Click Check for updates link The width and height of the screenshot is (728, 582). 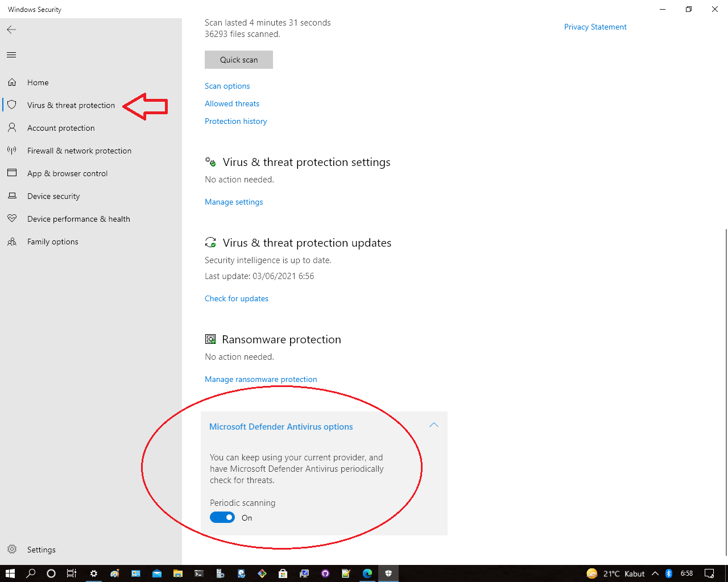[237, 298]
